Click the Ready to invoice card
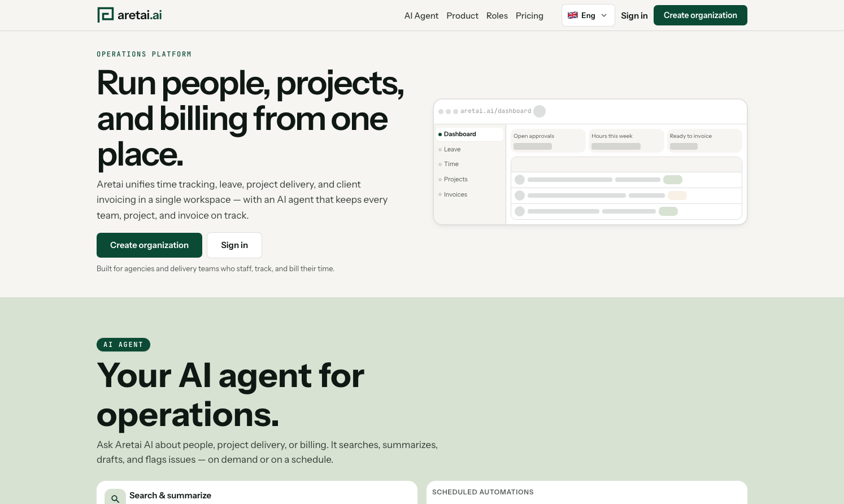This screenshot has width=844, height=504. [704, 141]
